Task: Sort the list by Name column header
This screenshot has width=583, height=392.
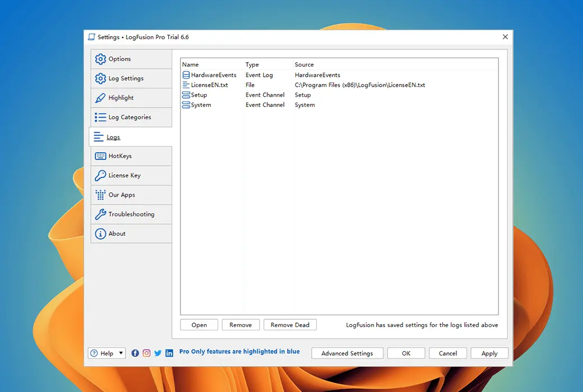Action: (x=191, y=64)
